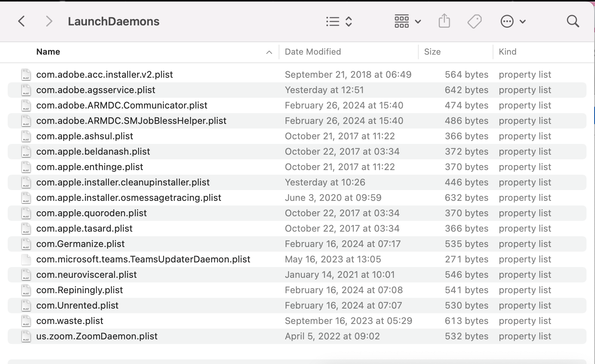Open the Finder search magnifier

573,21
